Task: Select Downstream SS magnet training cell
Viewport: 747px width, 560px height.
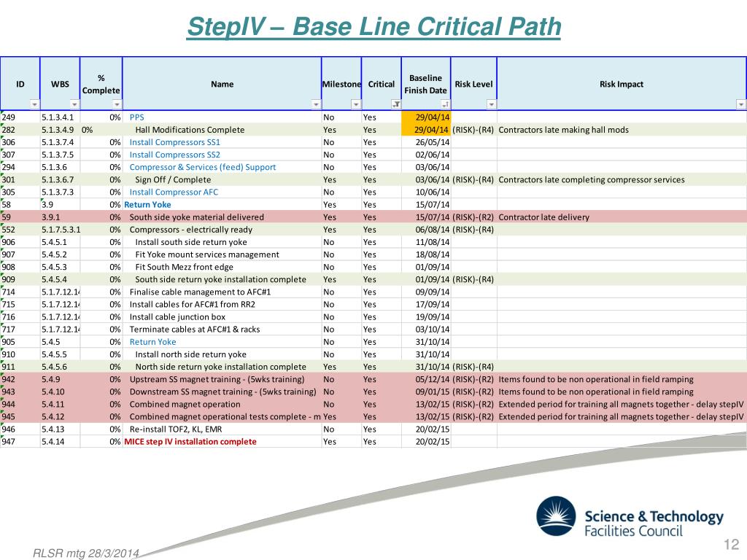Action: coord(223,392)
